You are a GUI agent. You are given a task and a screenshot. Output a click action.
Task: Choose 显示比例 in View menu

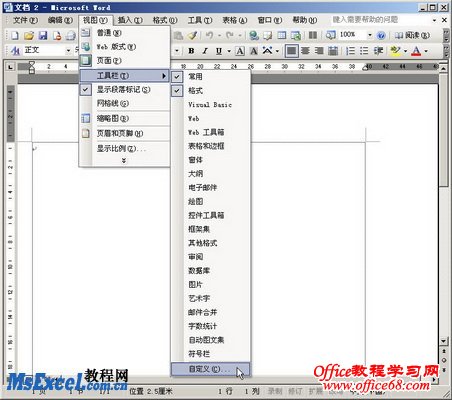pyautogui.click(x=124, y=149)
